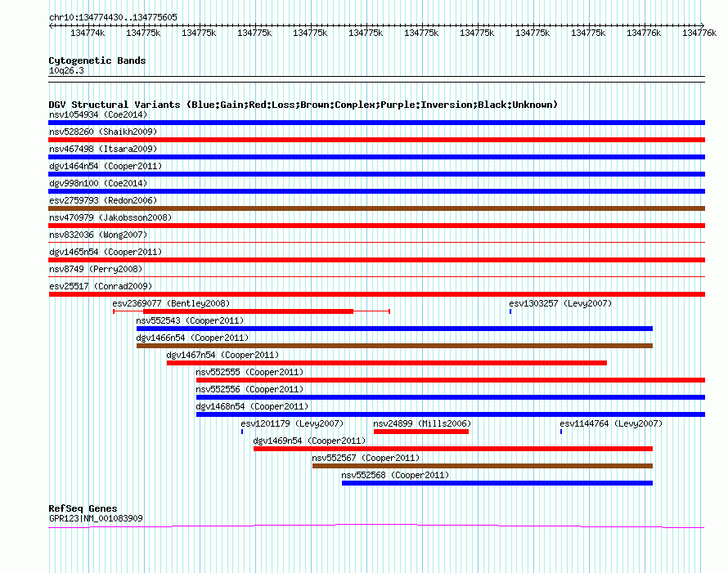Click the red bar of dgv1469n54
This screenshot has width=728, height=573.
click(x=453, y=449)
